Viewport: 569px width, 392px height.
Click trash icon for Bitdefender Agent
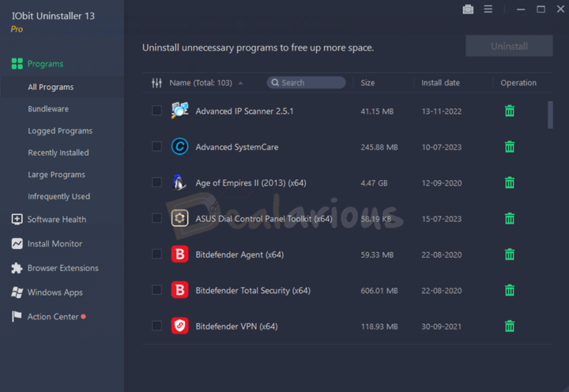click(x=510, y=254)
